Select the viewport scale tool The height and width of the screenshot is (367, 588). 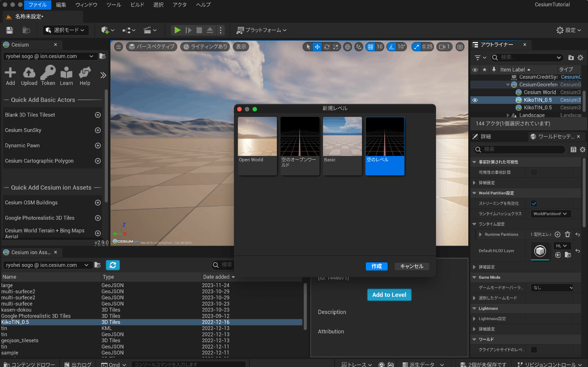point(336,47)
